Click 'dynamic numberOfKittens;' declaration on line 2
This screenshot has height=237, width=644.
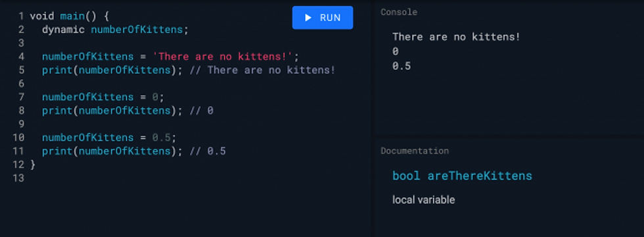tap(115, 30)
